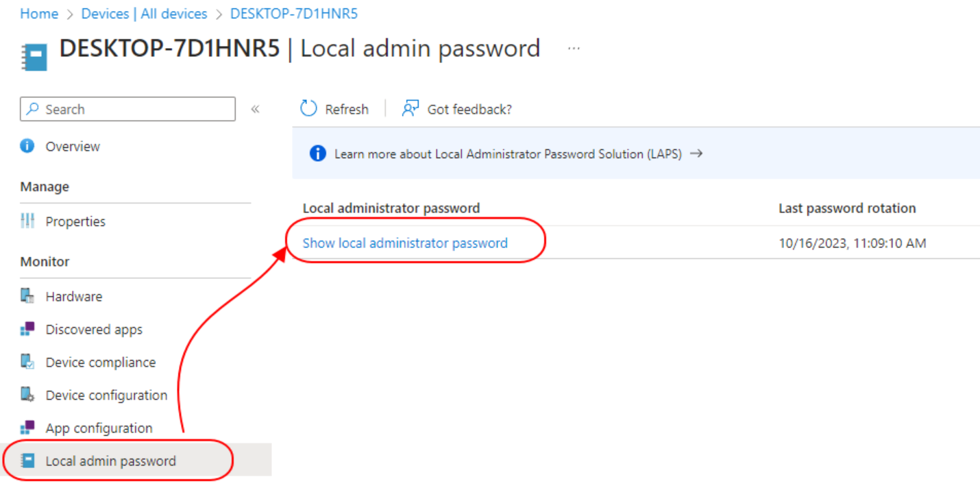The image size is (980, 488).
Task: Open the ellipsis more options menu
Action: tap(574, 49)
